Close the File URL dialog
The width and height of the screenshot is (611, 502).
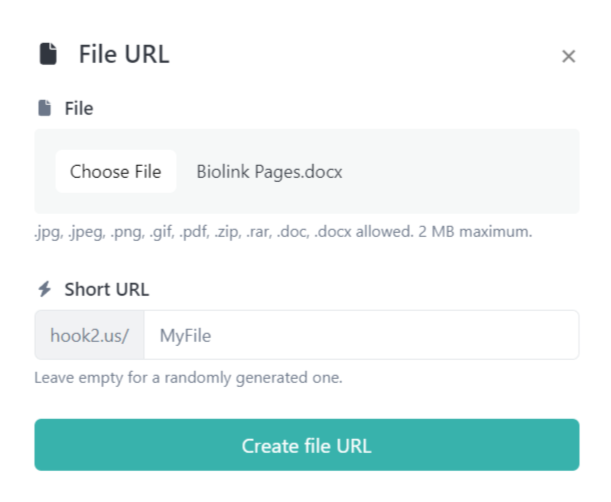pyautogui.click(x=568, y=56)
